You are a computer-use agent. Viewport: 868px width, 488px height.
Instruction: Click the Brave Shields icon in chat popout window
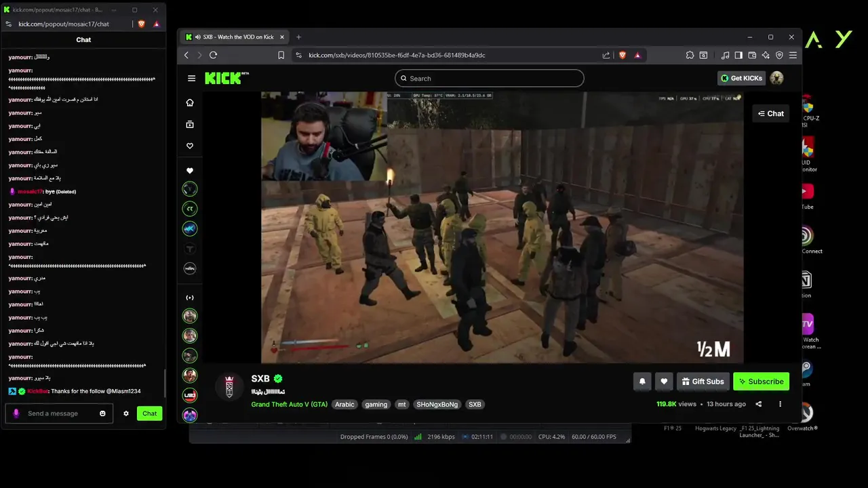pos(141,24)
